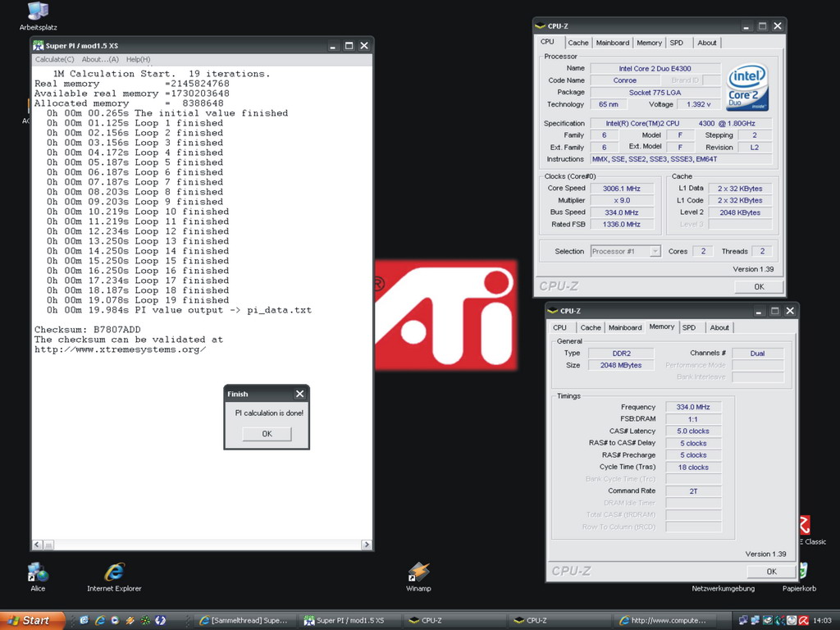
Task: Confirm the PI calculation done dialog with OK
Action: (267, 433)
